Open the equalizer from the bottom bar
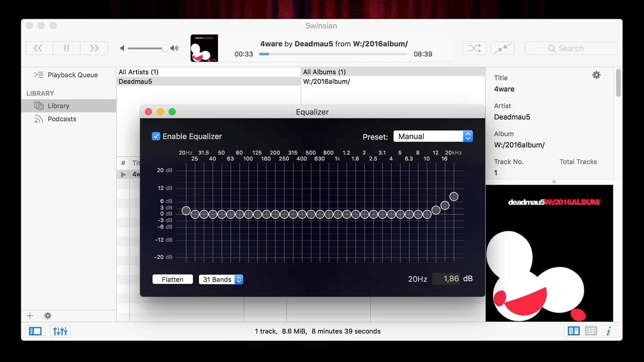The width and height of the screenshot is (644, 362). click(60, 331)
